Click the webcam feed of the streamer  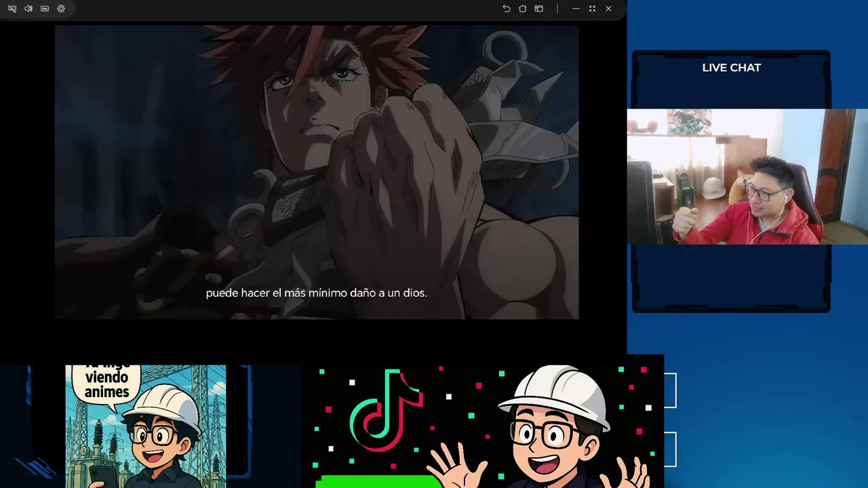click(x=747, y=176)
